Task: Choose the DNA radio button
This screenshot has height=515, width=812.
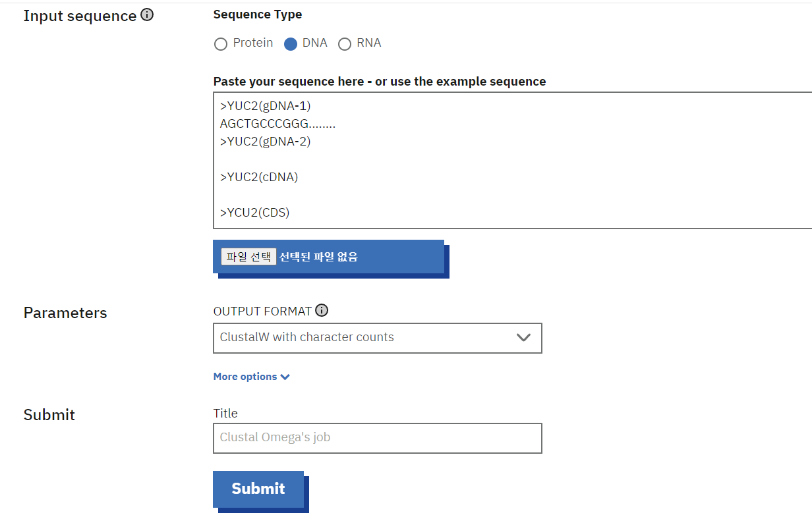Action: pyautogui.click(x=291, y=44)
